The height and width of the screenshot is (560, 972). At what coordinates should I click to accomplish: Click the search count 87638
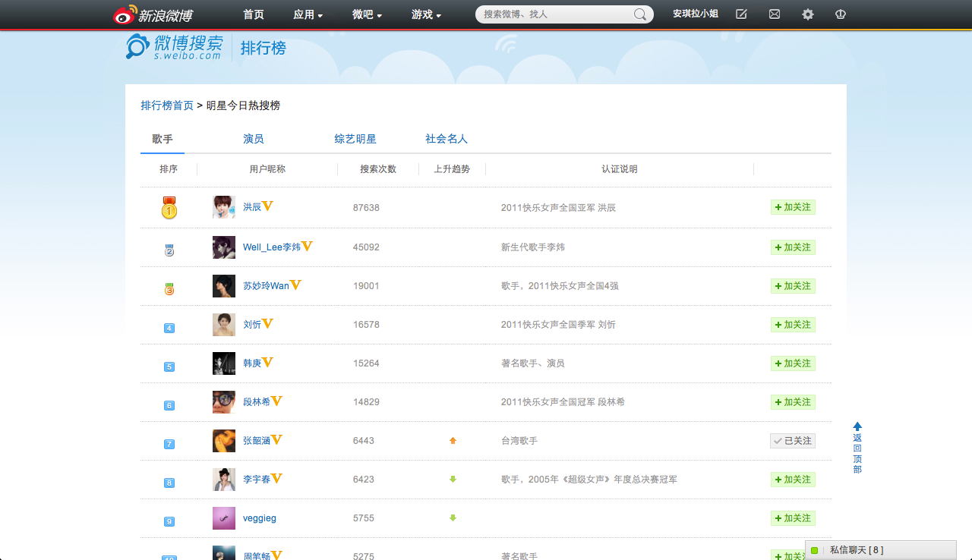pos(366,208)
